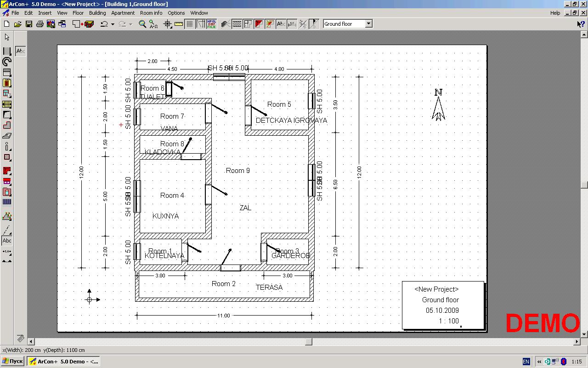
Task: Activate the Zoom magnifier tool
Action: pyautogui.click(x=142, y=23)
